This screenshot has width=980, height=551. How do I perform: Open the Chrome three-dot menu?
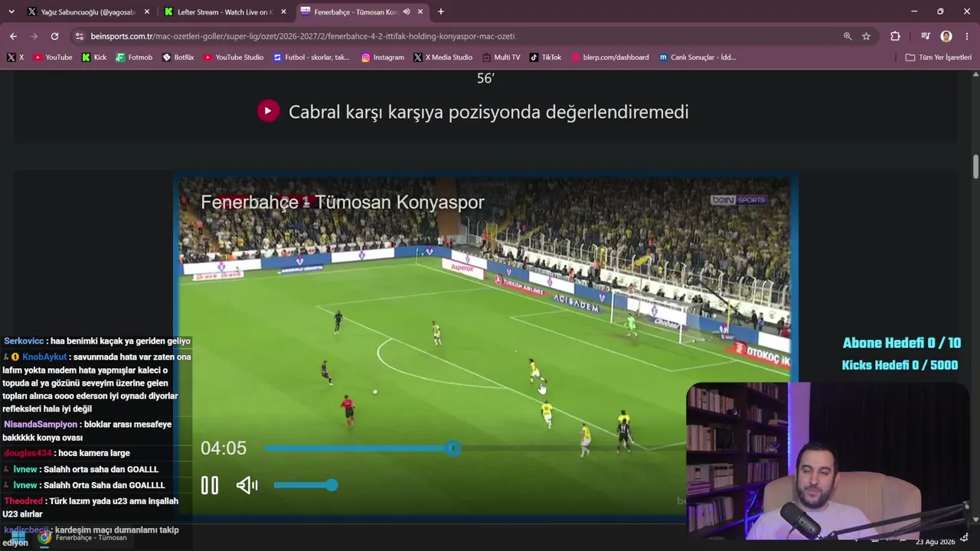[x=967, y=36]
